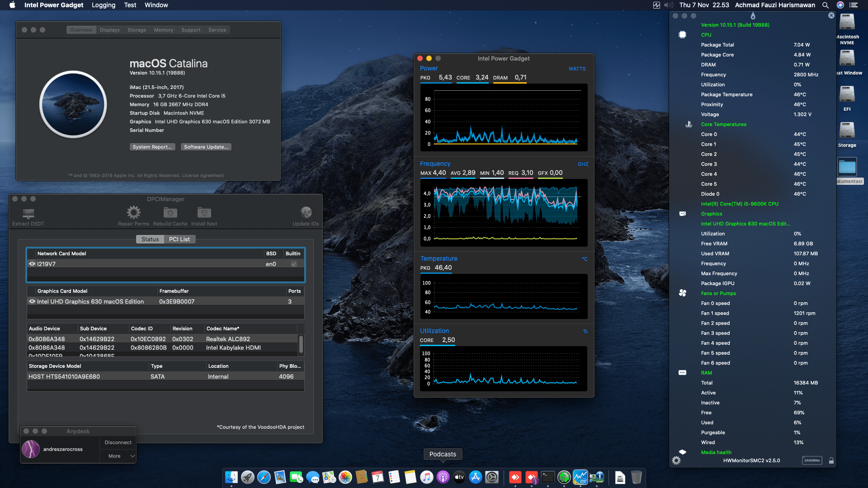Click the Install Kext icon
Viewport: 868px width, 488px height.
204,212
